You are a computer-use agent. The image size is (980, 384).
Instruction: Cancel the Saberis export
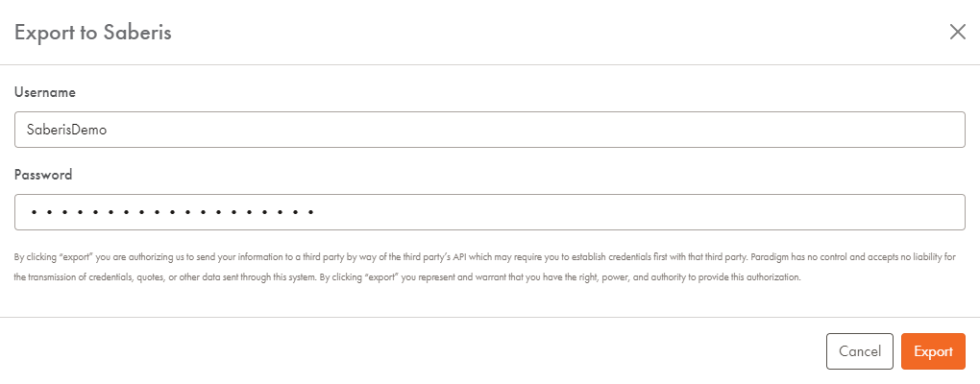[x=859, y=351]
